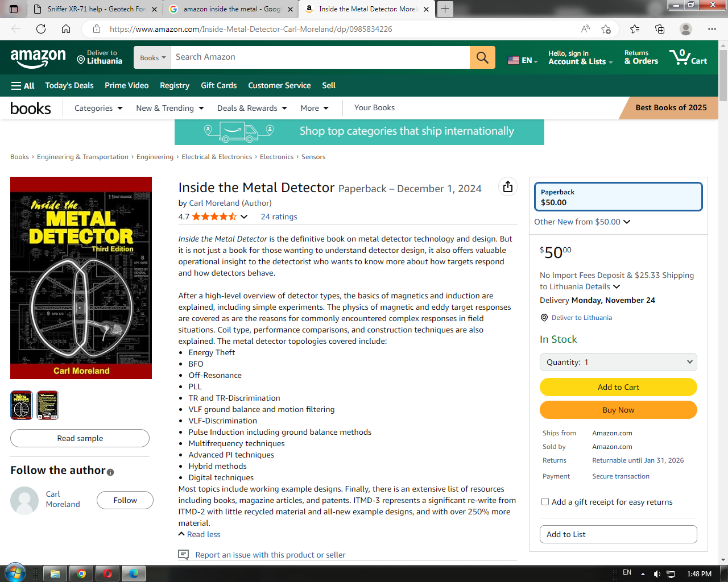728x582 pixels.
Task: Open the Returns & Orders link
Action: [641, 57]
